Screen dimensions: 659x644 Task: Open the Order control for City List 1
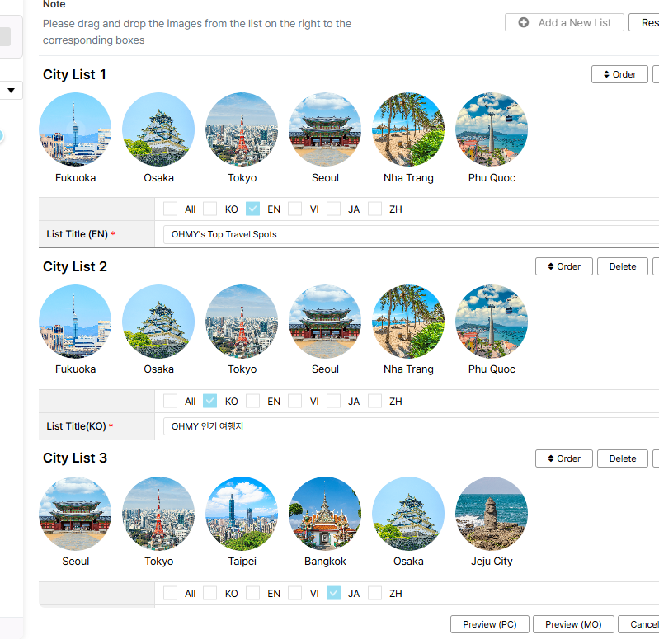619,74
